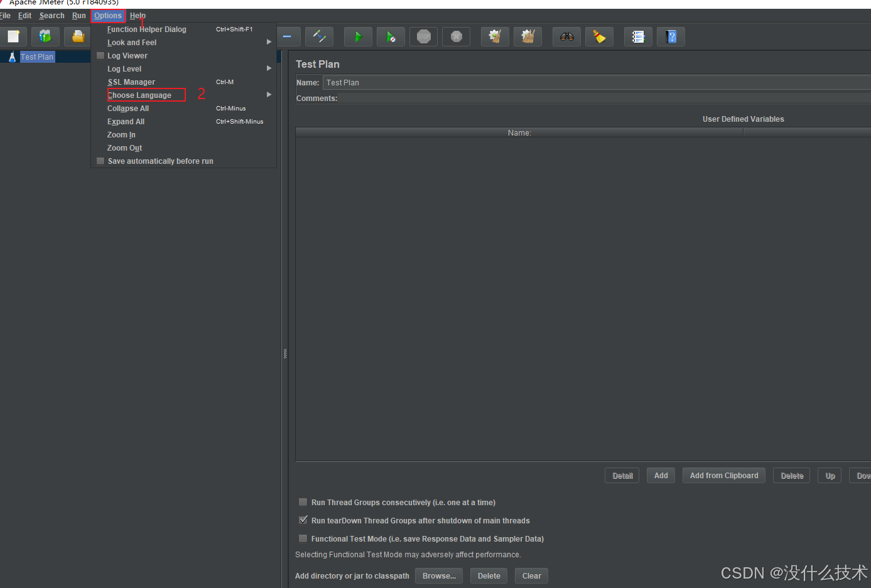Click the Clear gear-and-broom icon
Viewport: 871px width, 588px height.
(x=495, y=37)
